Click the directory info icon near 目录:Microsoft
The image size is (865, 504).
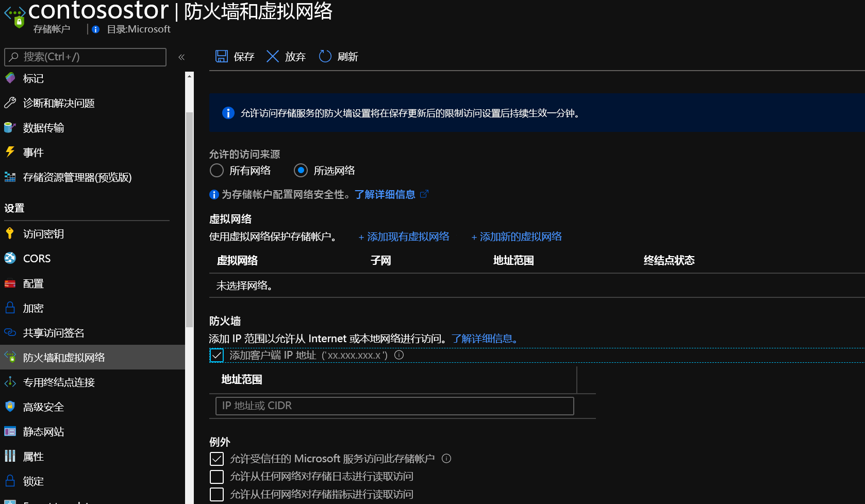(95, 29)
